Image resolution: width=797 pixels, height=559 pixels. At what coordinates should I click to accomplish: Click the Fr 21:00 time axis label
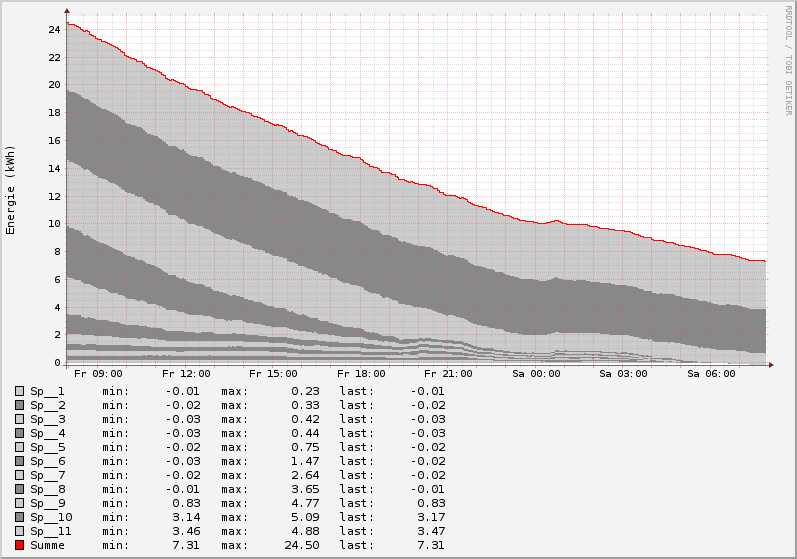click(449, 374)
